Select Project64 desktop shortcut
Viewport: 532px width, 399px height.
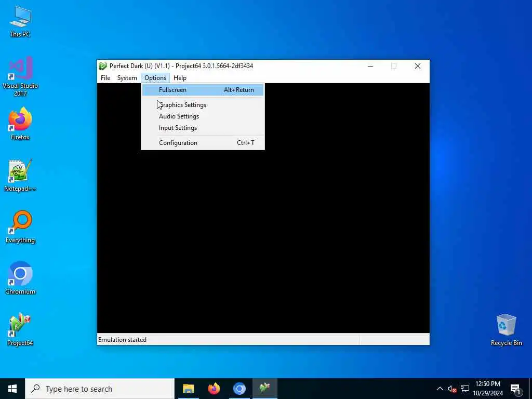(x=20, y=329)
